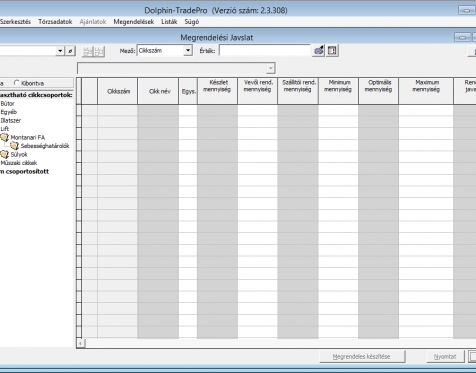Viewport: 476px width, 373px height.
Task: Click into the Érték input field
Action: pyautogui.click(x=265, y=51)
